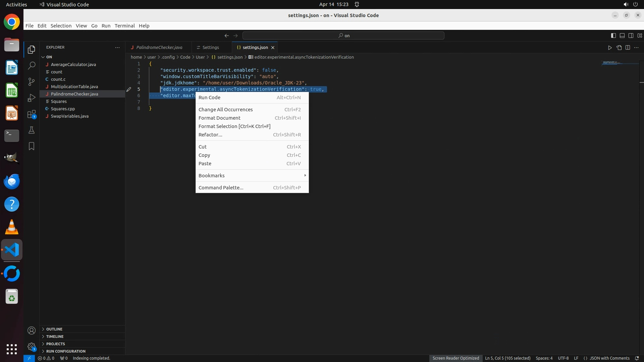Open Extensions view icon
Image resolution: width=644 pixels, height=362 pixels.
(32, 114)
